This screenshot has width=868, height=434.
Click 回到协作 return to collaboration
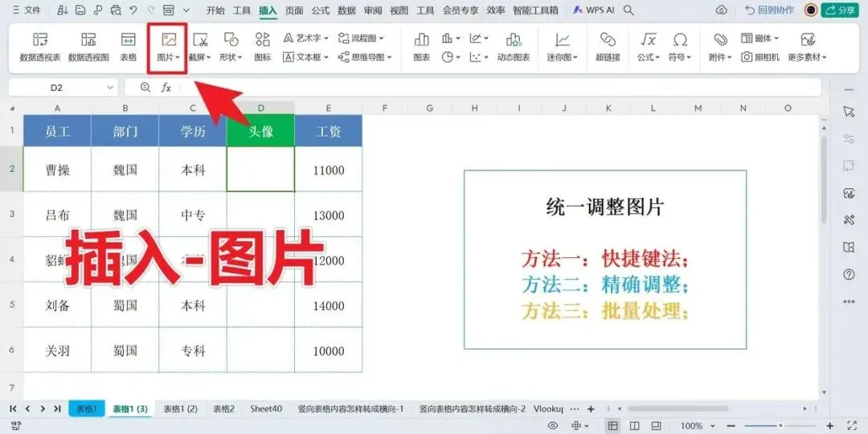pyautogui.click(x=769, y=10)
